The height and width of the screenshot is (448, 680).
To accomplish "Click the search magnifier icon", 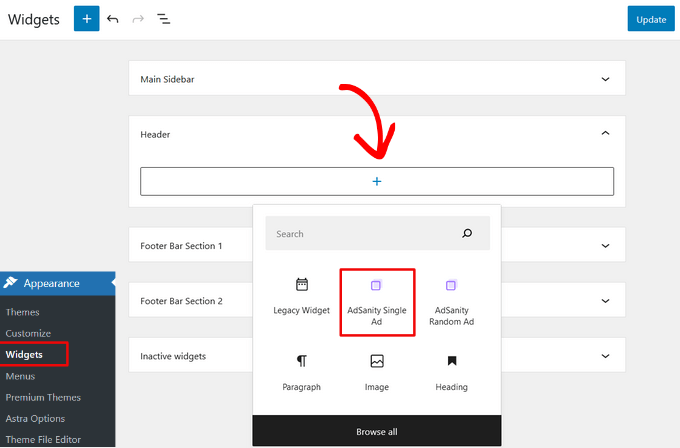I will coord(467,234).
